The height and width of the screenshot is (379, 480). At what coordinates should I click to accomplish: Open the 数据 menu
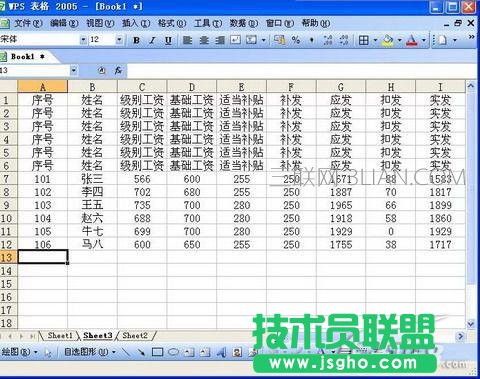(x=244, y=23)
